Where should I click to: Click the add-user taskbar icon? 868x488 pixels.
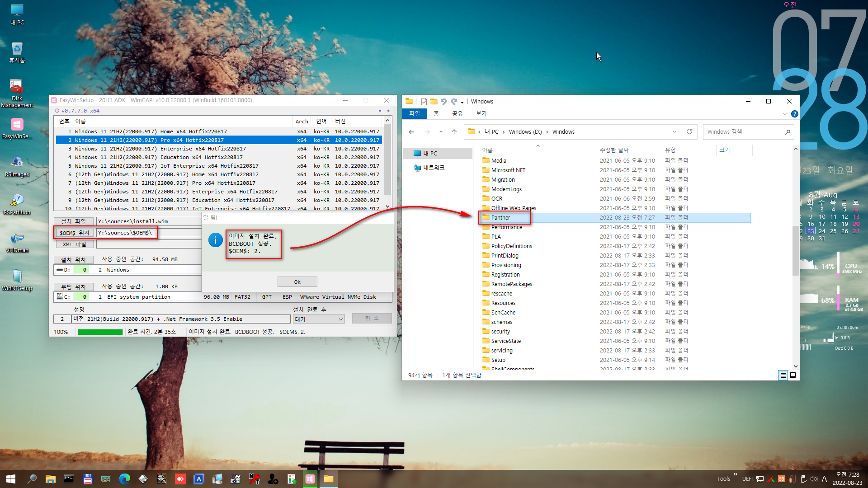273,479
